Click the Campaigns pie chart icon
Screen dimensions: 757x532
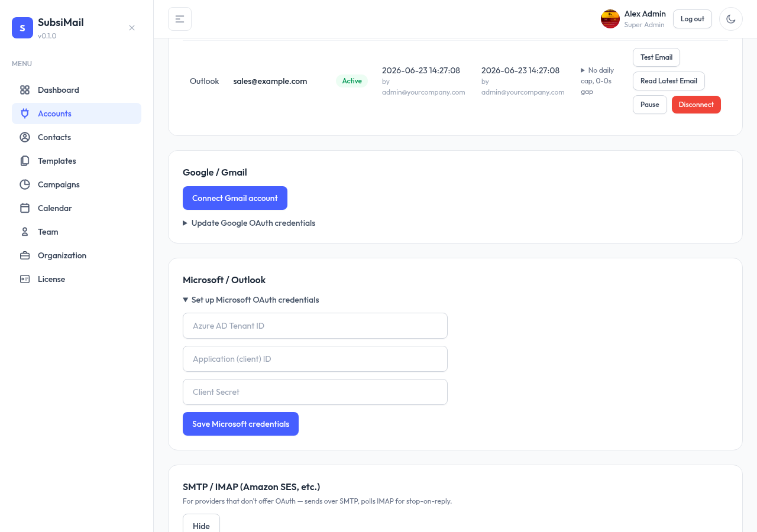click(25, 184)
